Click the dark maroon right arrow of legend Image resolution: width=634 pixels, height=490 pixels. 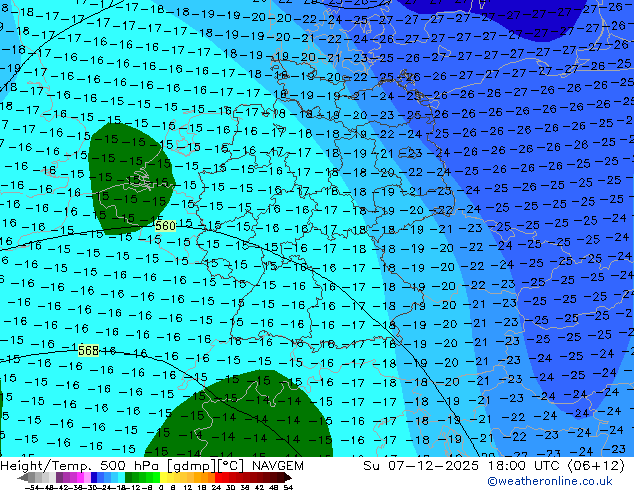tap(288, 477)
